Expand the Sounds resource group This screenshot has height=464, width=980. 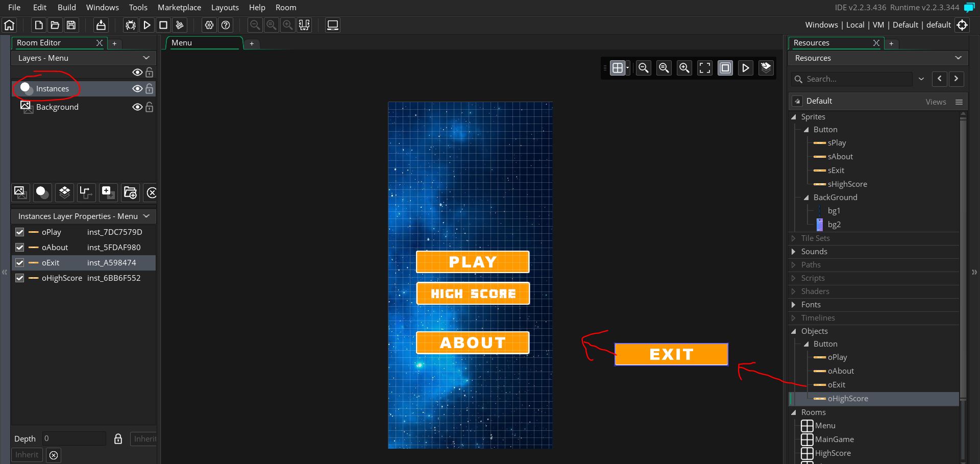[x=793, y=251]
